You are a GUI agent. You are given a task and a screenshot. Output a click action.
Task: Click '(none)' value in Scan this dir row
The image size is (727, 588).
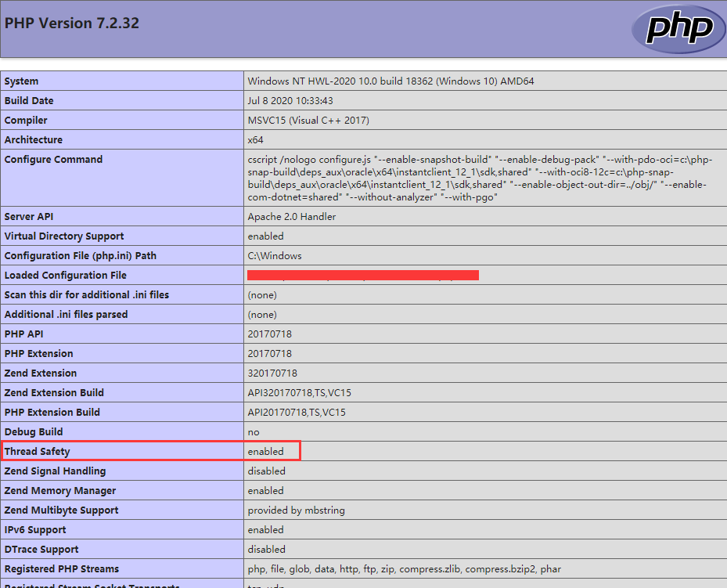coord(262,295)
